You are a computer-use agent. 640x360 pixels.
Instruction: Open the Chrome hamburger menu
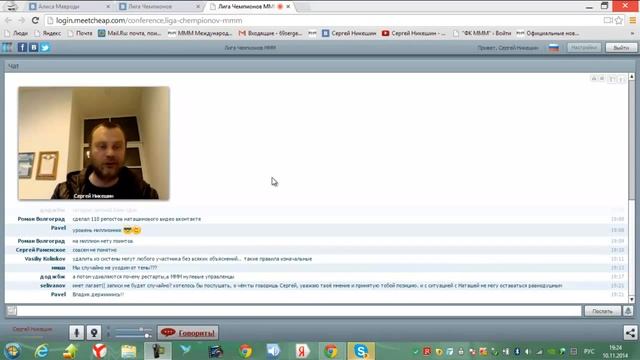coord(632,20)
